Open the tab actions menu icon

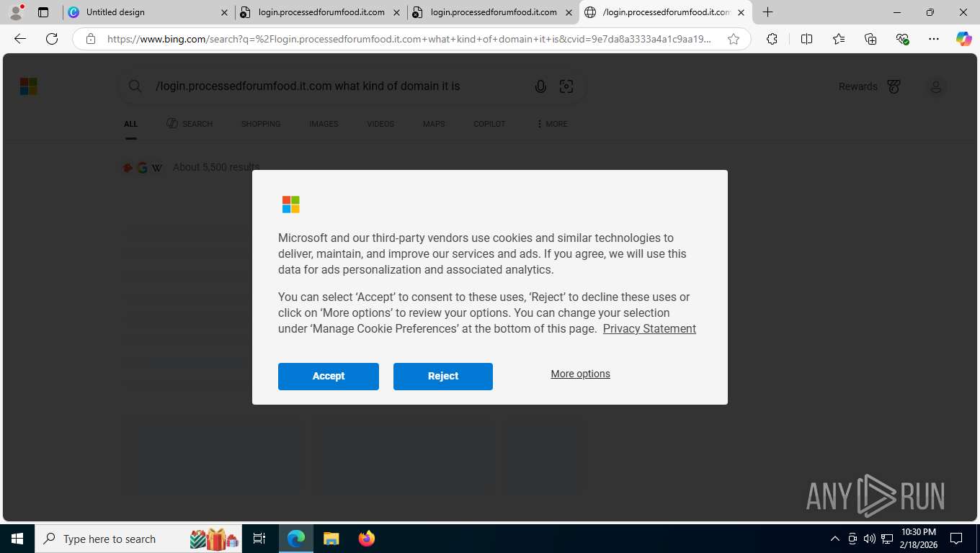(43, 12)
